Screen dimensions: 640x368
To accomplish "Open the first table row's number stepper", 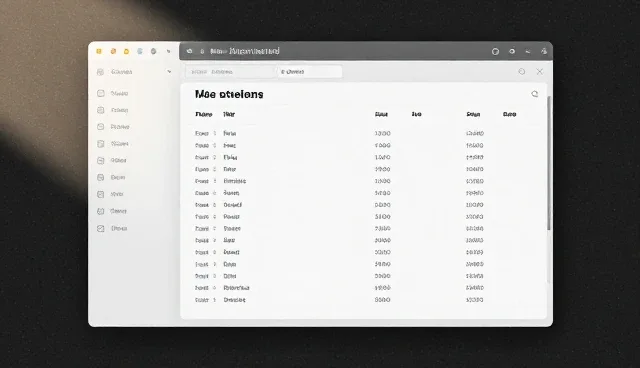I will tap(214, 133).
